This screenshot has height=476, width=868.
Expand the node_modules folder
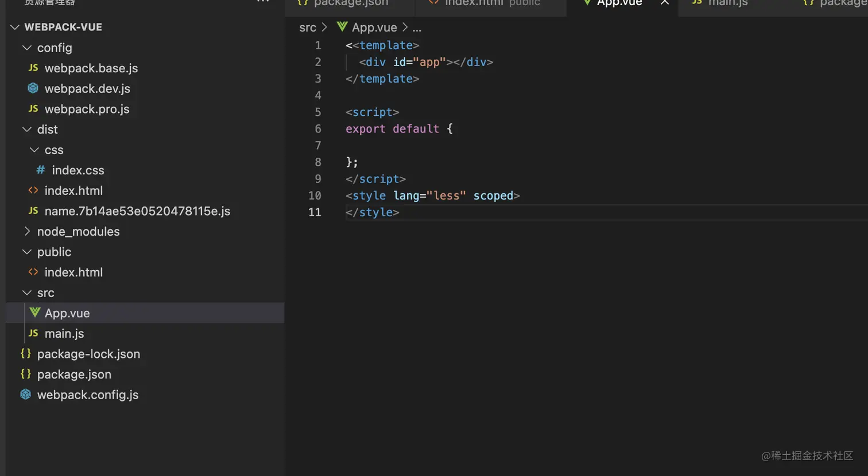[27, 231]
